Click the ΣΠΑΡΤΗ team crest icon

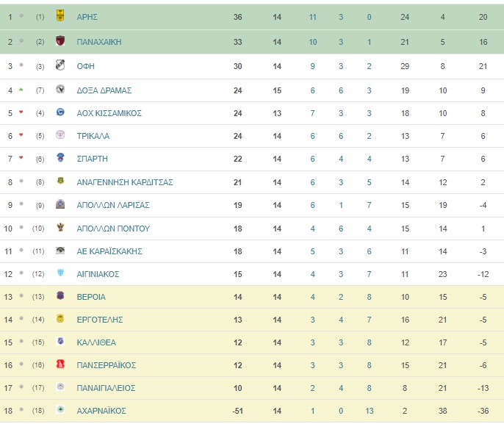point(60,157)
